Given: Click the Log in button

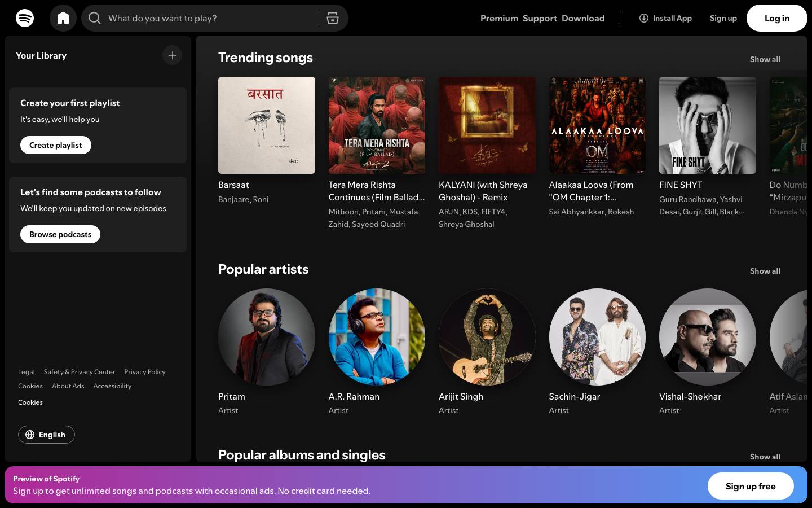Looking at the screenshot, I should 777,18.
